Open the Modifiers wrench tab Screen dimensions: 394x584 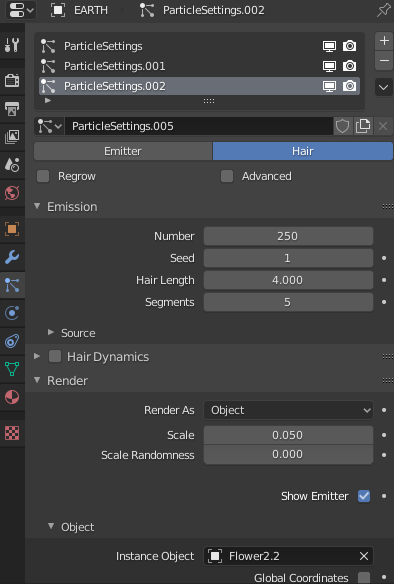[x=12, y=257]
